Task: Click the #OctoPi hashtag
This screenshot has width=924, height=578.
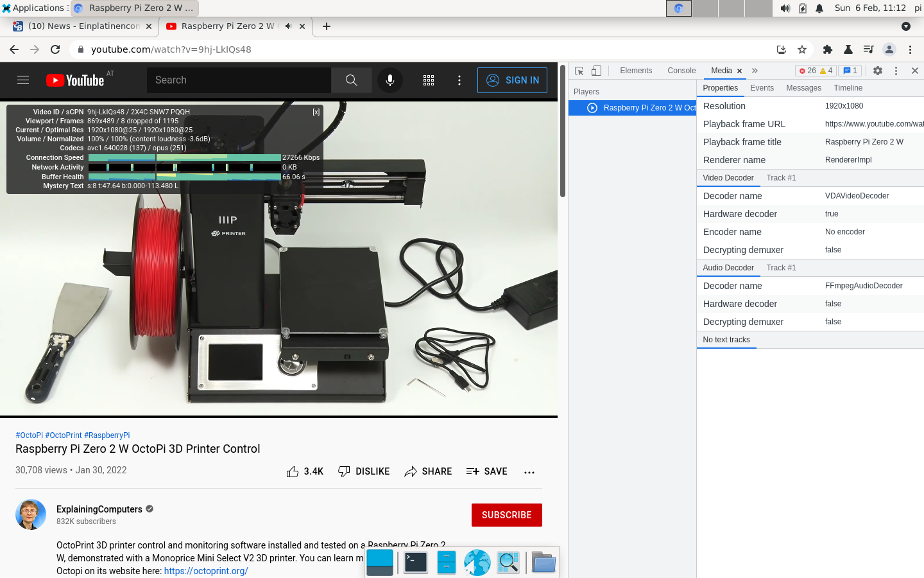Action: point(29,435)
